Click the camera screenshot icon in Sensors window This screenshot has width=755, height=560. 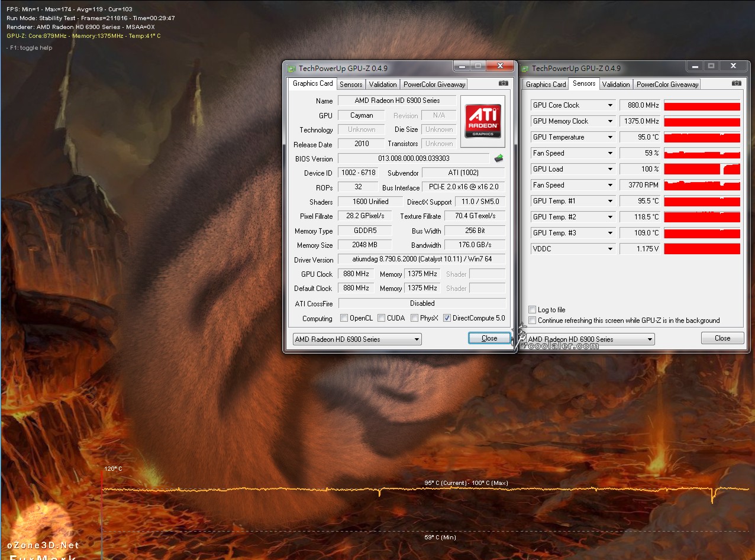tap(736, 83)
